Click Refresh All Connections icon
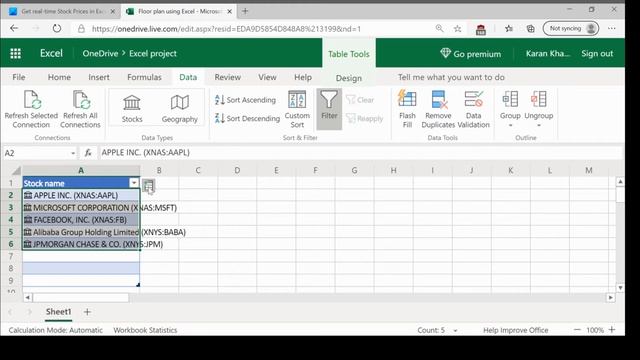 [x=80, y=109]
